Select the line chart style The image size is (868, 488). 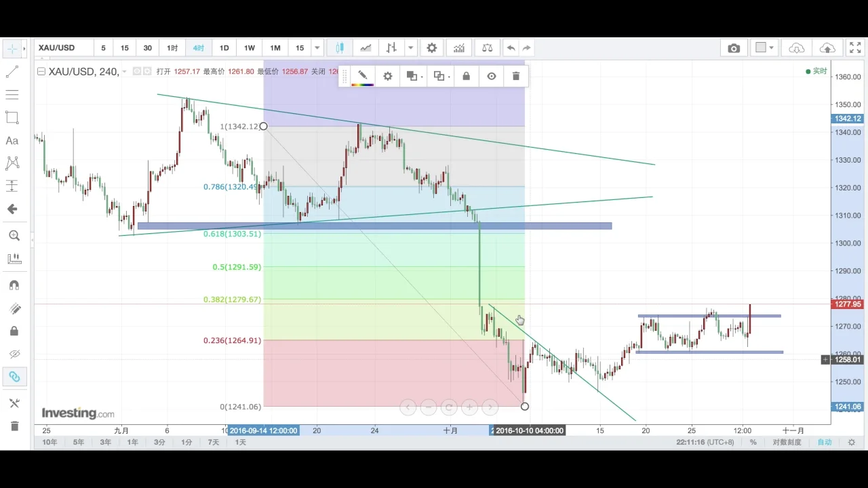tap(366, 48)
